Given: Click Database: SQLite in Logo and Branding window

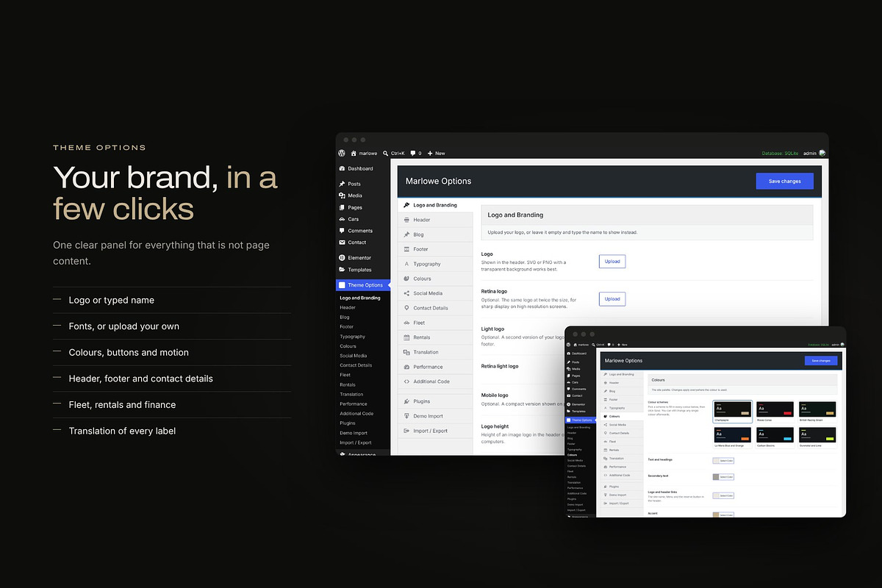Looking at the screenshot, I should point(781,153).
